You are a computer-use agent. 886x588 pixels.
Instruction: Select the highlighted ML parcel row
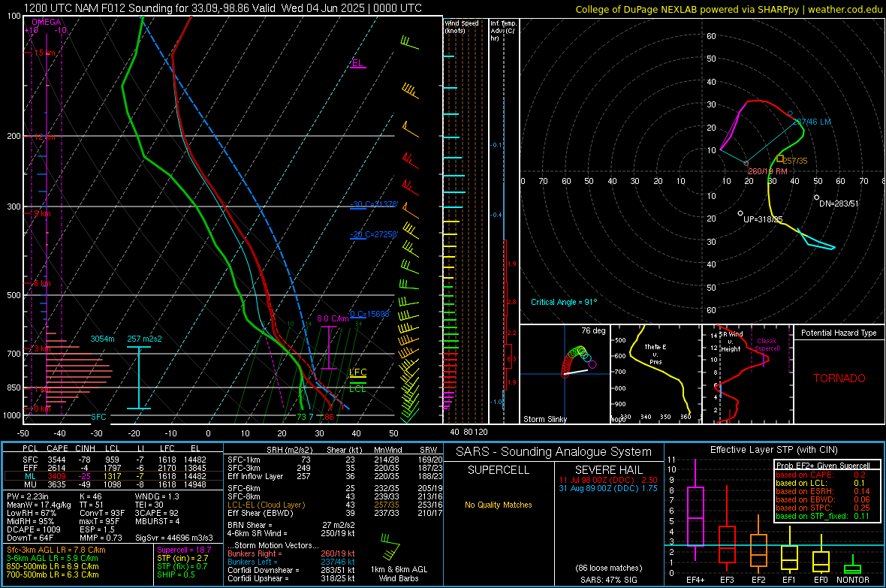[x=113, y=476]
